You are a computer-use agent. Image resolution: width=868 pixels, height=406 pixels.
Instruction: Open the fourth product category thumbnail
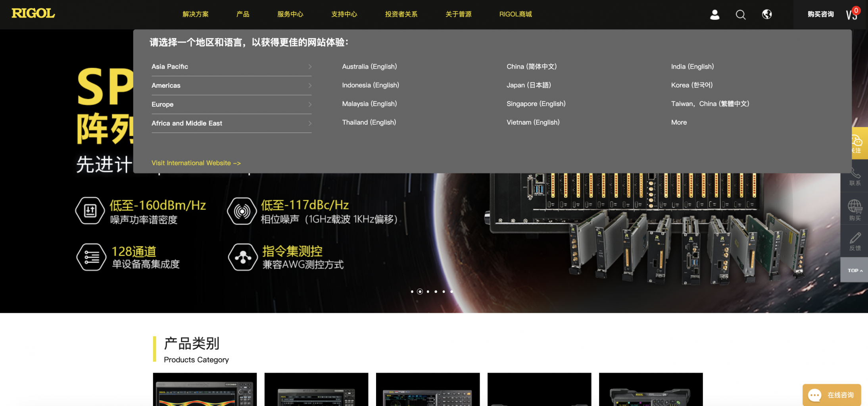point(539,389)
